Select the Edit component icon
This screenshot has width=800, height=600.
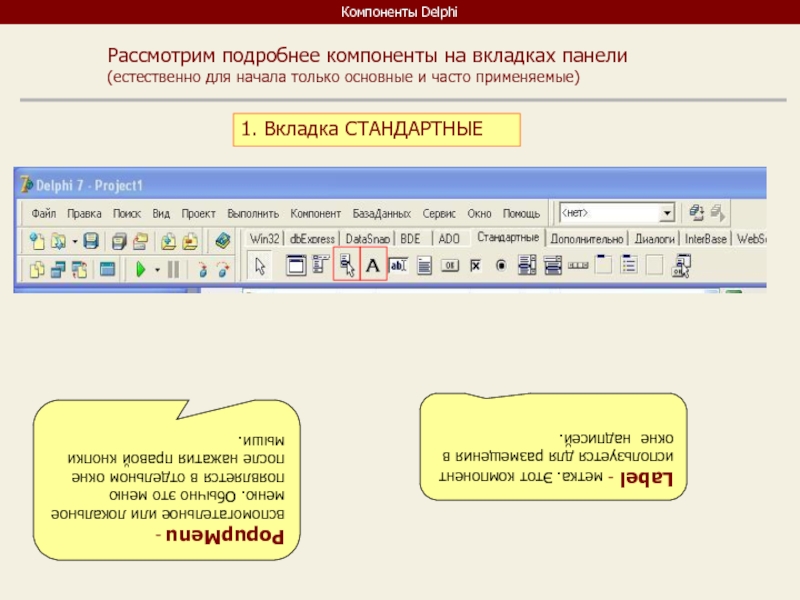pyautogui.click(x=398, y=266)
